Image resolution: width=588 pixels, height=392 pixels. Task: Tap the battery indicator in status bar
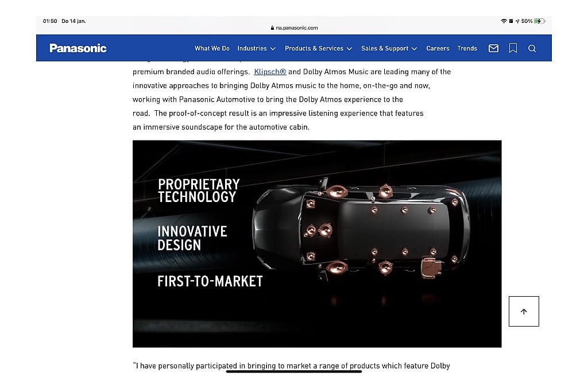540,21
